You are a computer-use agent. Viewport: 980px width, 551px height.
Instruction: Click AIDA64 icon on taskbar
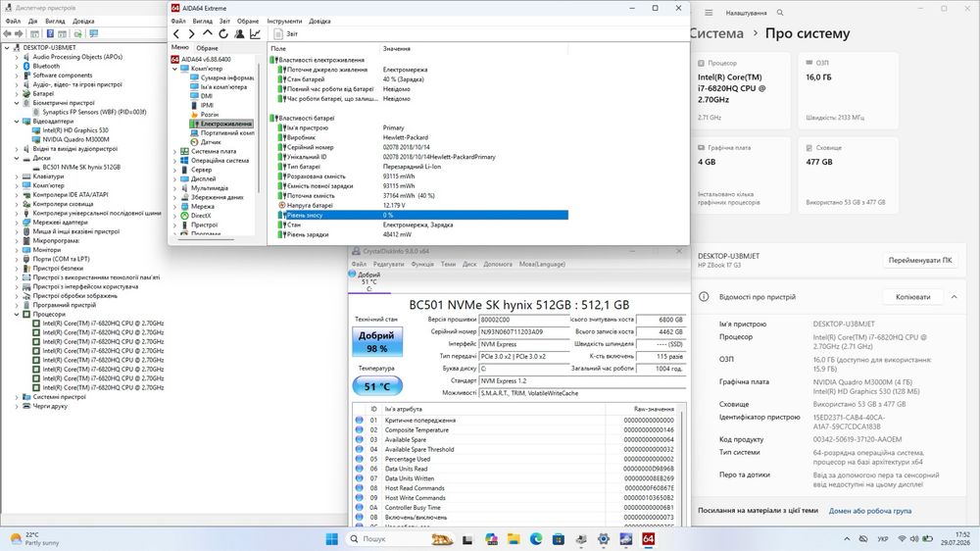pos(649,539)
